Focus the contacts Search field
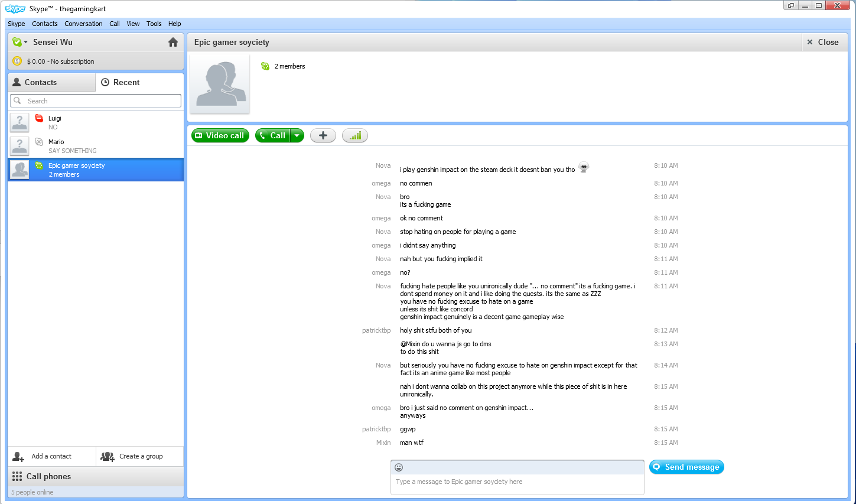This screenshot has width=856, height=504. pyautogui.click(x=96, y=101)
